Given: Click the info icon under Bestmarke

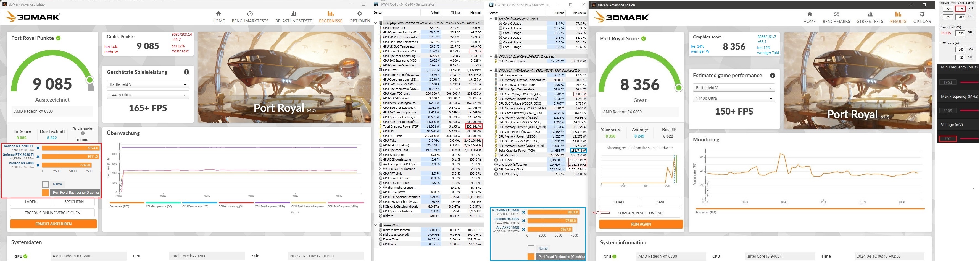Looking at the screenshot, I should click(83, 134).
